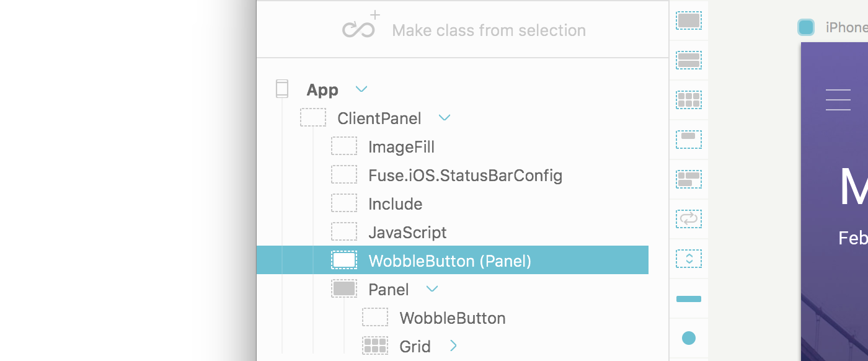Viewport: 868px width, 361px height.
Task: Select the StackPanel icon with two bars
Action: coord(689,60)
